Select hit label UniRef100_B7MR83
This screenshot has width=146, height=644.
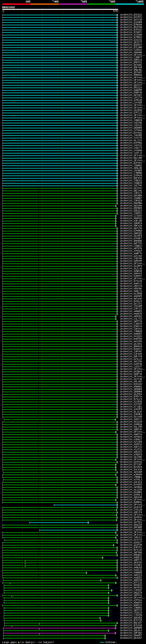(x=131, y=37)
